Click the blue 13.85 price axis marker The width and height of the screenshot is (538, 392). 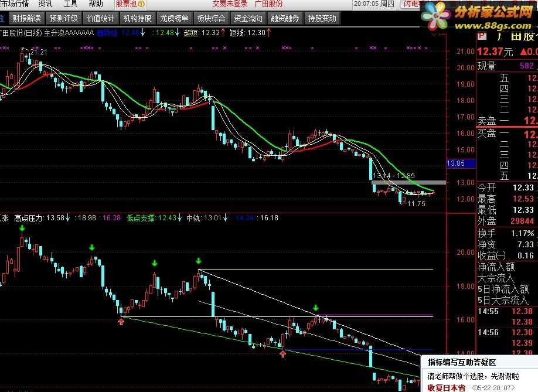pyautogui.click(x=461, y=163)
